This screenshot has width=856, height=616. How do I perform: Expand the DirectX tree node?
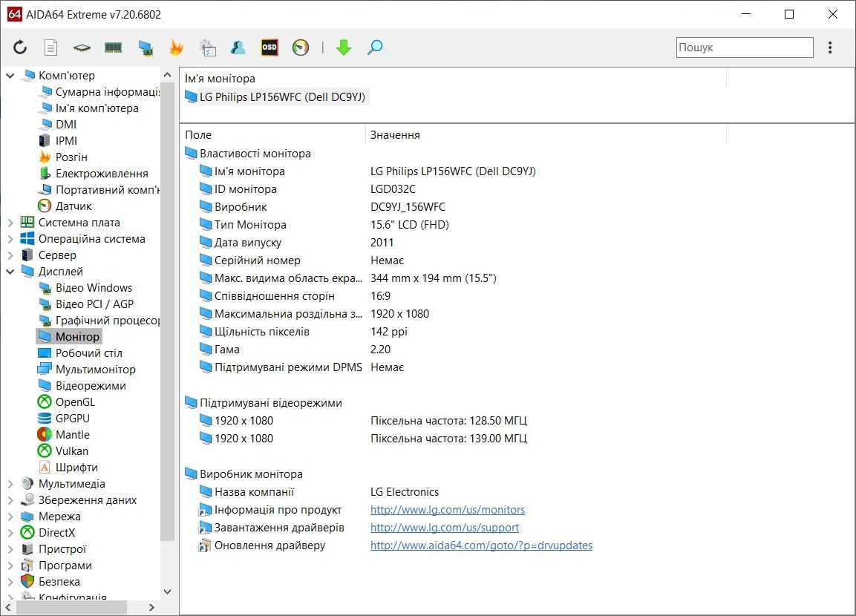[10, 533]
